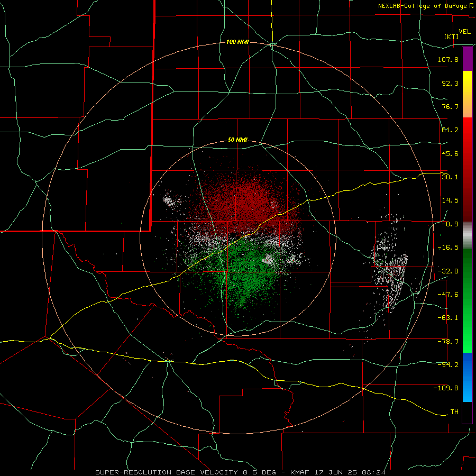Pick the yellow-orange gradient color bar segment
This screenshot has width=476, height=476.
(x=467, y=94)
